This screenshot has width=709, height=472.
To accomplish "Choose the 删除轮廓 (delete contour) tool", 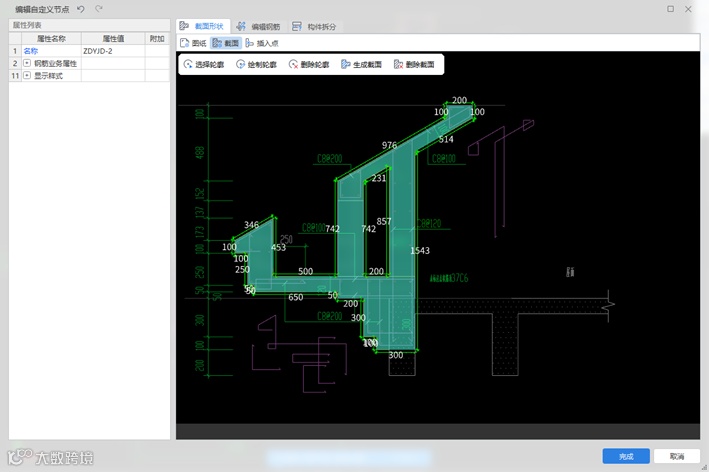I will click(x=309, y=64).
